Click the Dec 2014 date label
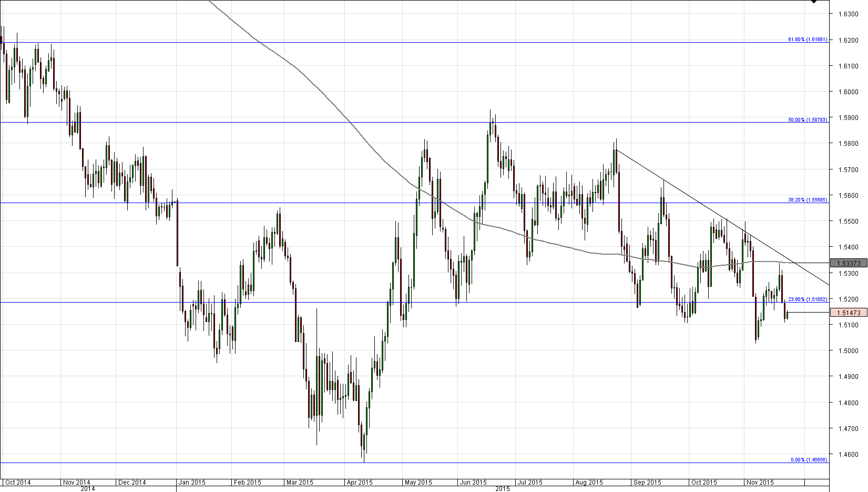This screenshot has height=492, width=868. [132, 483]
